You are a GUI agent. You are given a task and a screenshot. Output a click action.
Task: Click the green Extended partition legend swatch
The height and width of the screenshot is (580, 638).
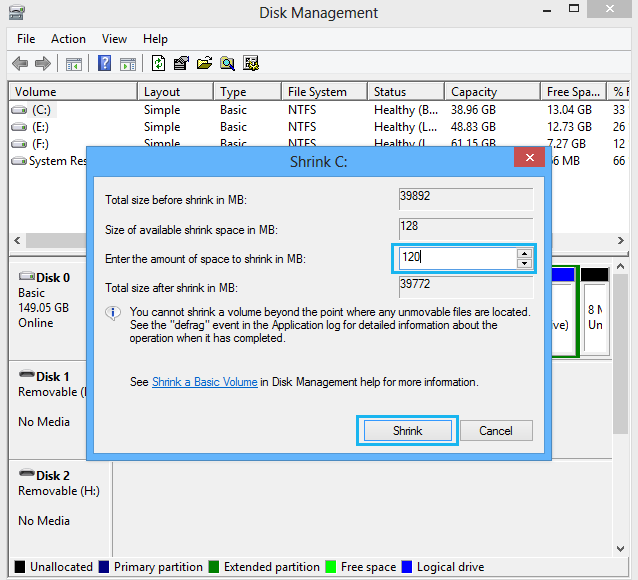click(x=214, y=567)
